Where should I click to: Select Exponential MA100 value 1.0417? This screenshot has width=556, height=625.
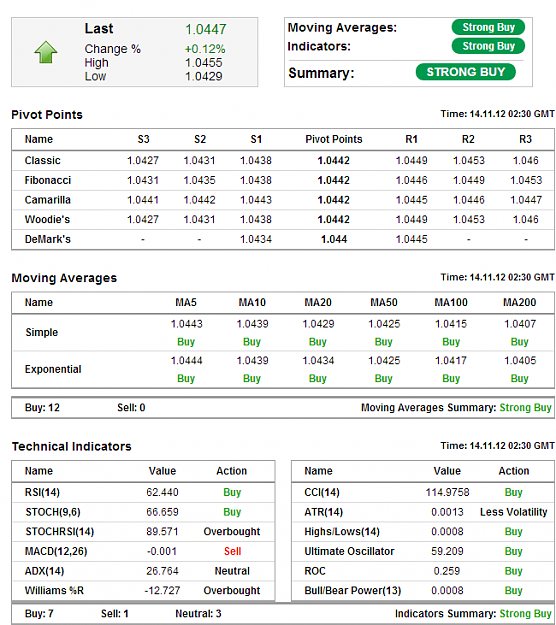(451, 360)
